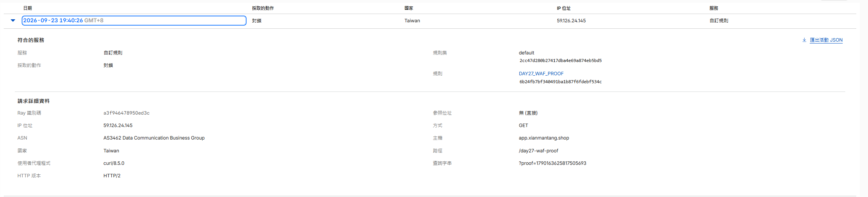Click the 主機 label

[438, 138]
